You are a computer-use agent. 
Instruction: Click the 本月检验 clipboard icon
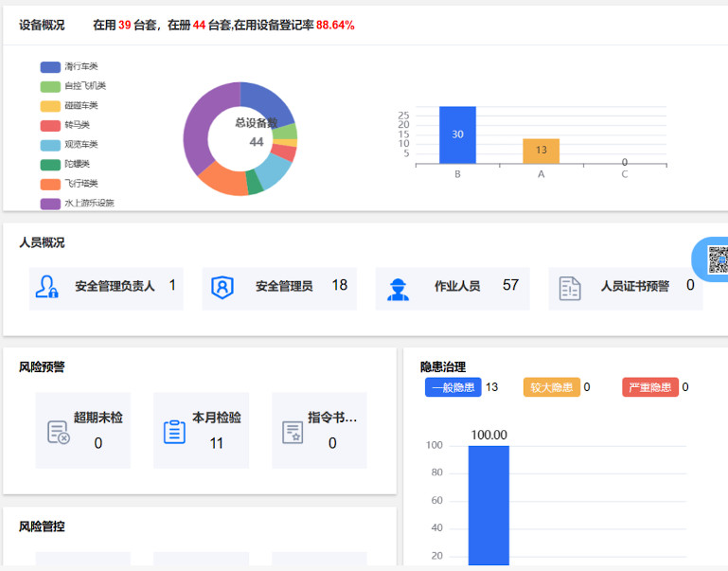pyautogui.click(x=174, y=432)
